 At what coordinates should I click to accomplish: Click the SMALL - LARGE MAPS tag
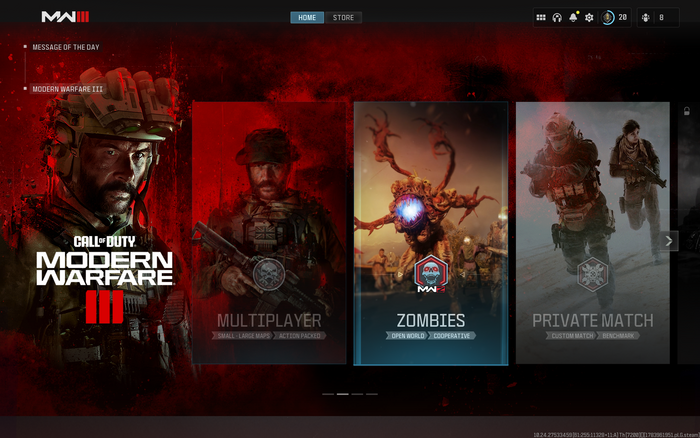[x=244, y=336]
